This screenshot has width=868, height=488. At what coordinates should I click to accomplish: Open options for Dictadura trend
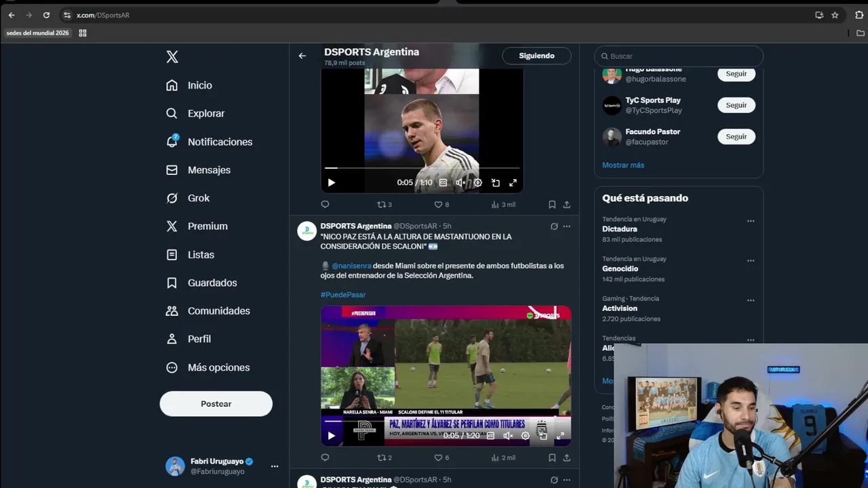[751, 221]
